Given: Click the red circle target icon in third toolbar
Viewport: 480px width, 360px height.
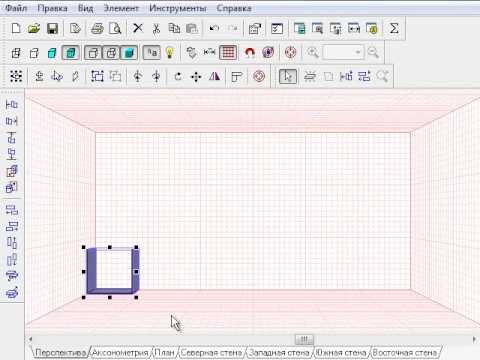Looking at the screenshot, I should pyautogui.click(x=259, y=76).
